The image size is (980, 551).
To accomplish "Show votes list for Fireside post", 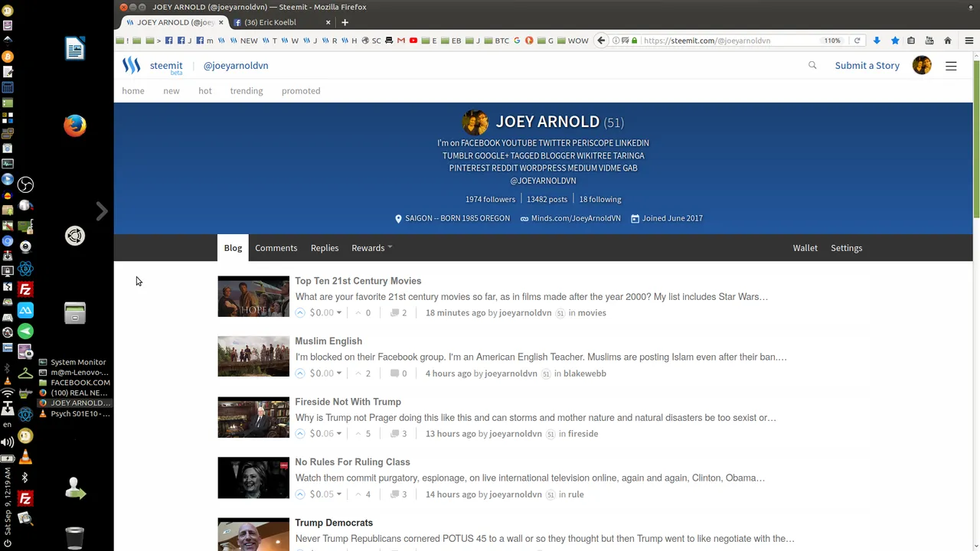I will point(363,434).
